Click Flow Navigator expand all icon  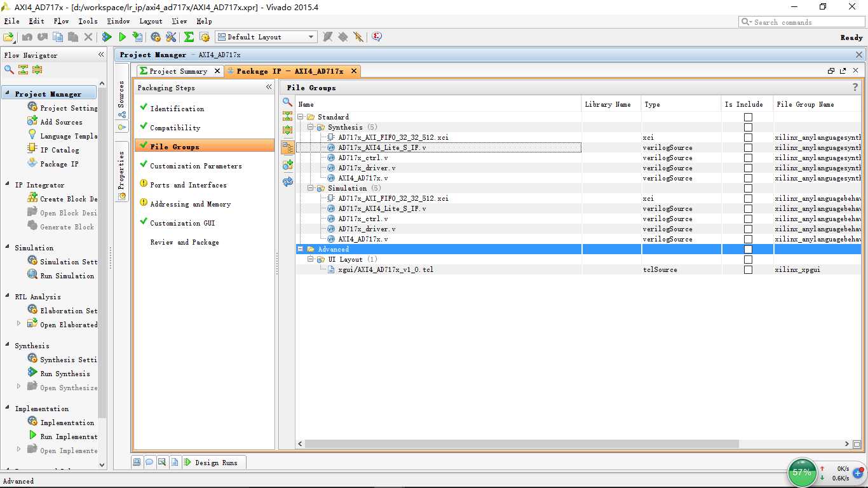tap(37, 69)
